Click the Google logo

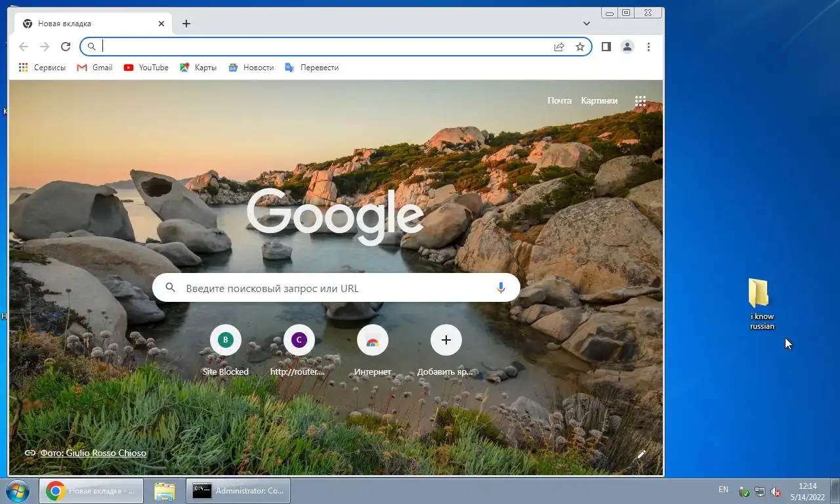pos(335,216)
